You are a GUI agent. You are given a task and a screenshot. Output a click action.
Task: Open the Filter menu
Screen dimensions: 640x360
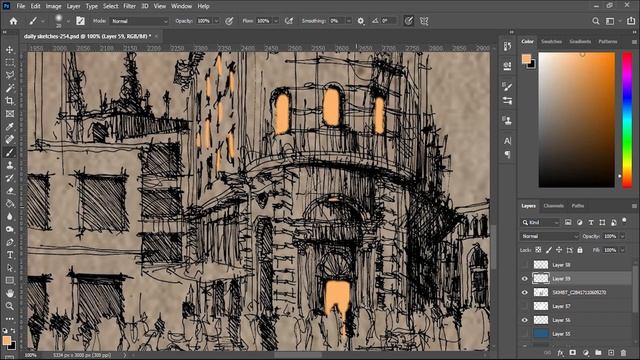[129, 6]
